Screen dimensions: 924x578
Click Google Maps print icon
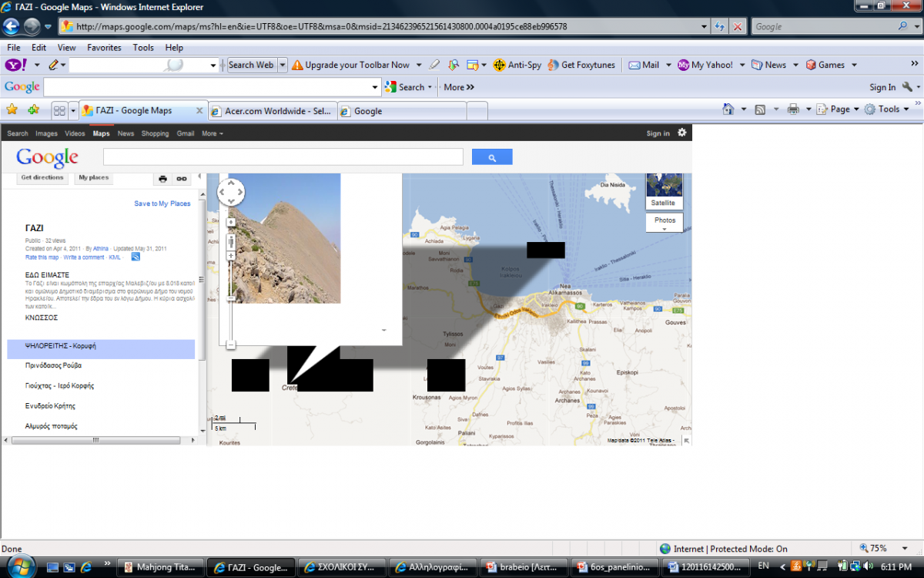162,179
